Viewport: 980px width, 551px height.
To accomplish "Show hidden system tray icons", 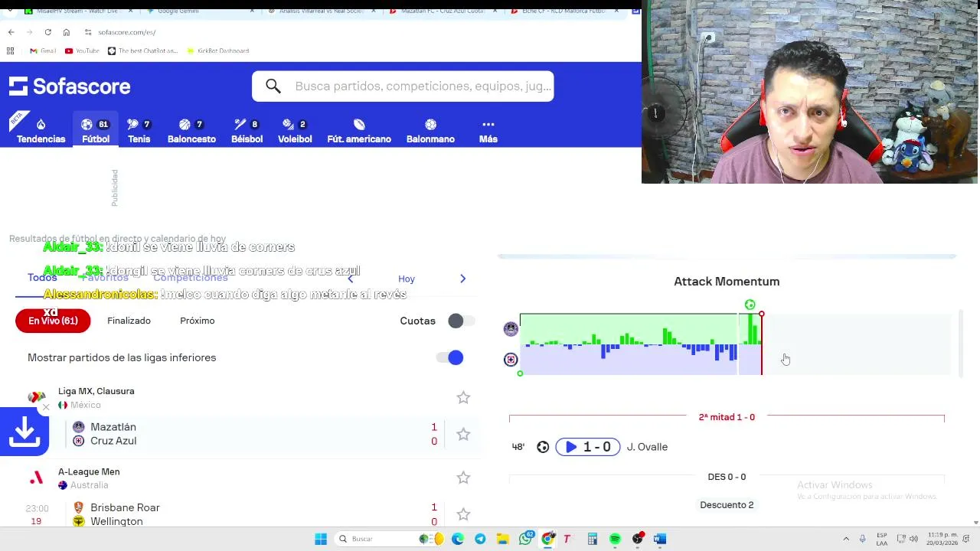I will 846,539.
